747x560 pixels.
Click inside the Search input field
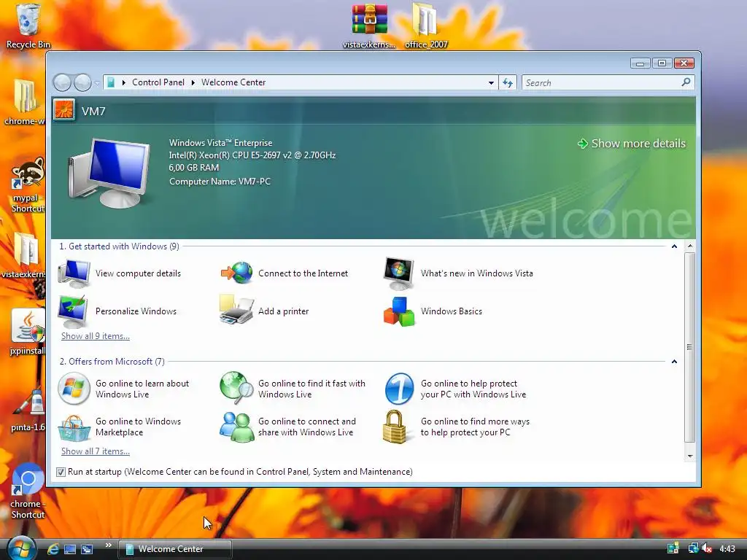pyautogui.click(x=601, y=83)
